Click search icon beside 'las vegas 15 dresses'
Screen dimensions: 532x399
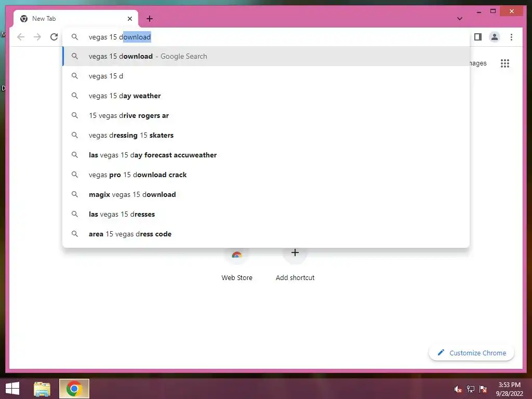click(75, 214)
